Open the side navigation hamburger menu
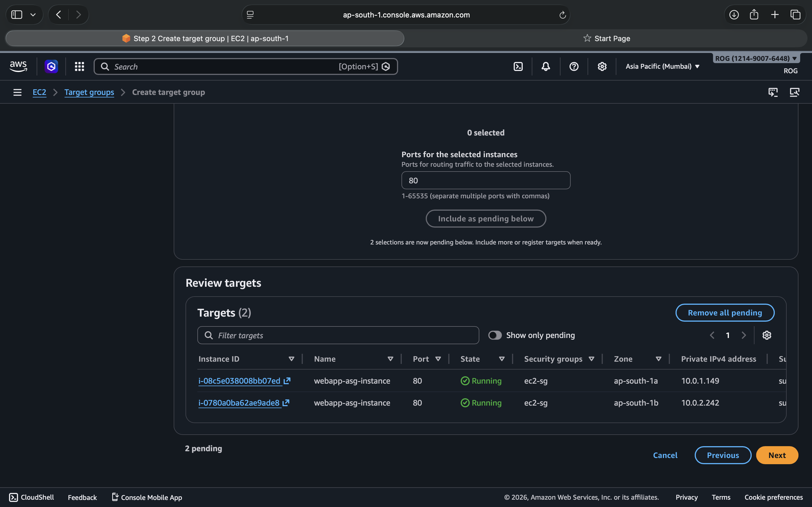812x507 pixels. coord(17,92)
